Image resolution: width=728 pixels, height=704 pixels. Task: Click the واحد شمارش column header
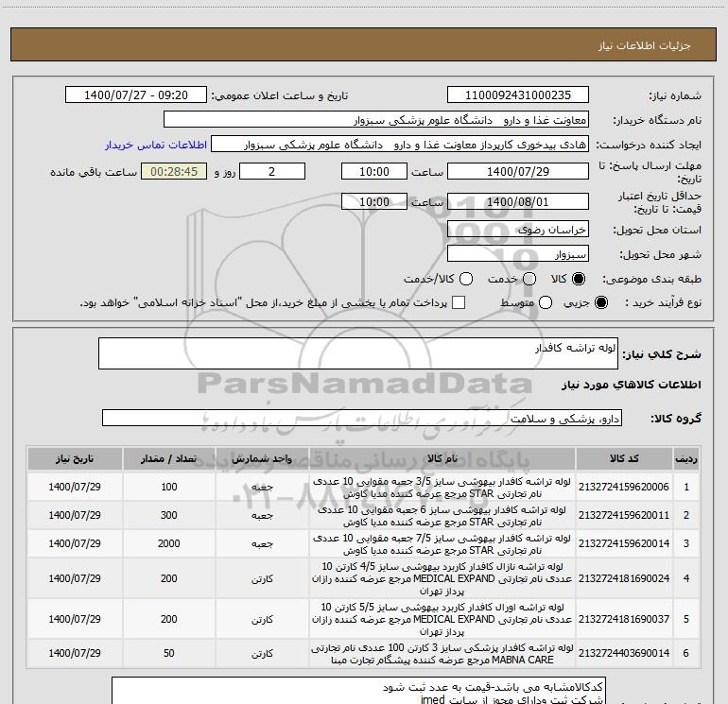[262, 459]
